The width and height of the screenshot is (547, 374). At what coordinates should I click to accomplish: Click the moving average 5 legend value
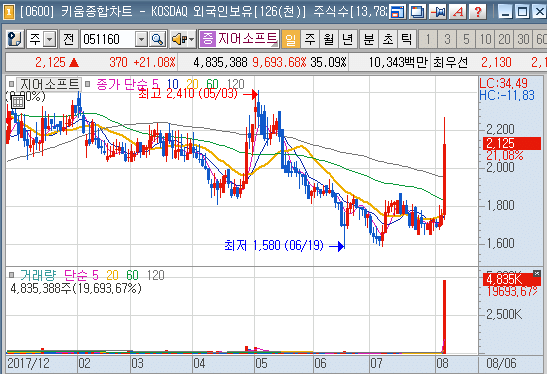[155, 84]
